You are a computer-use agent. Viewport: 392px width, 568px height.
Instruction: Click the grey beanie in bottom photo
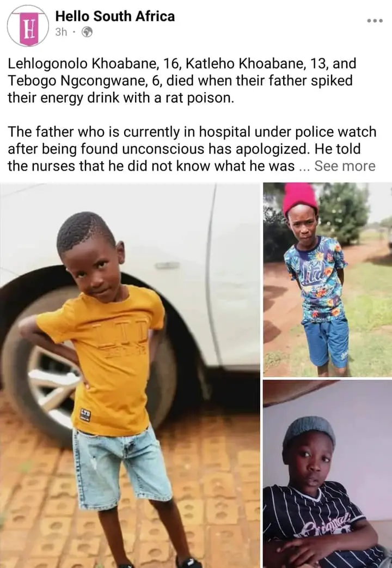[x=309, y=430]
